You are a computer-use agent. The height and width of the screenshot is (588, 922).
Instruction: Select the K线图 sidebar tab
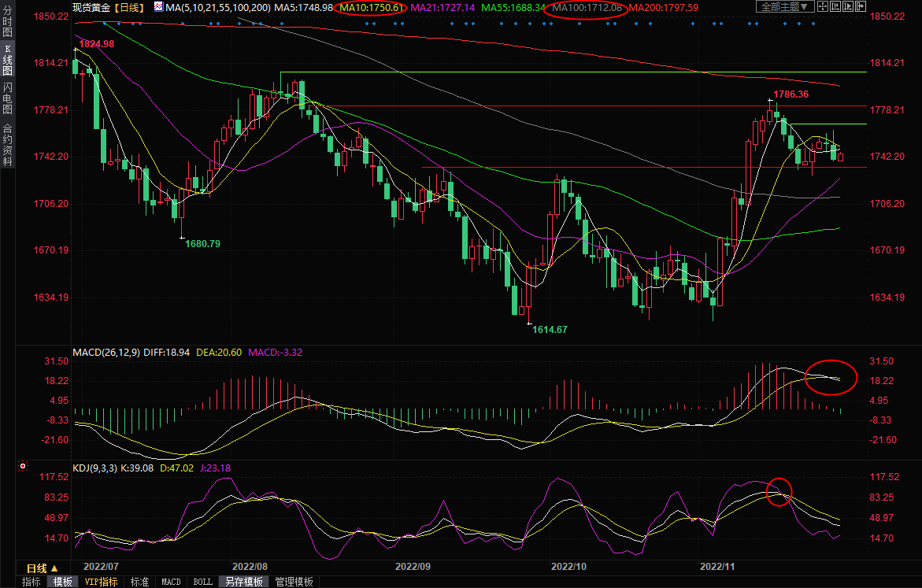pos(7,60)
